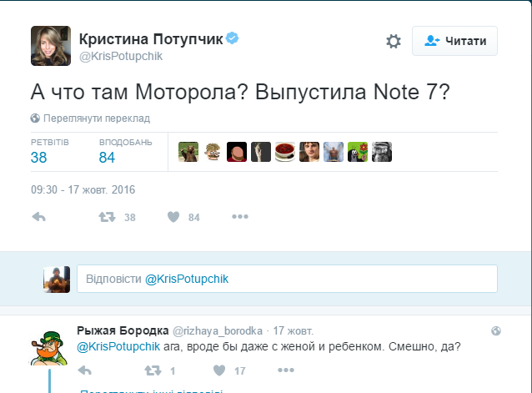This screenshot has height=393, width=532.
Task: Open the first liker's avatar thumbnail
Action: click(x=188, y=152)
